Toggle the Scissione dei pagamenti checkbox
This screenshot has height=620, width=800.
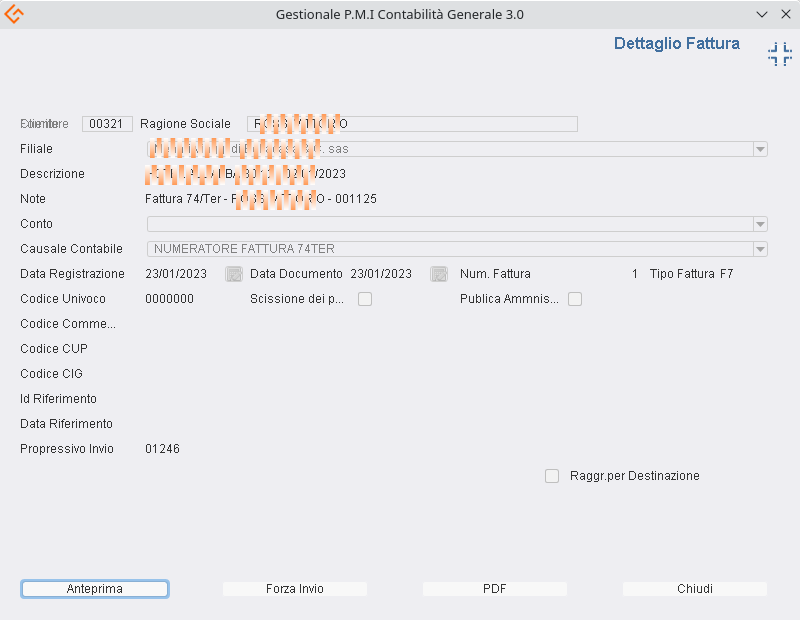[365, 299]
